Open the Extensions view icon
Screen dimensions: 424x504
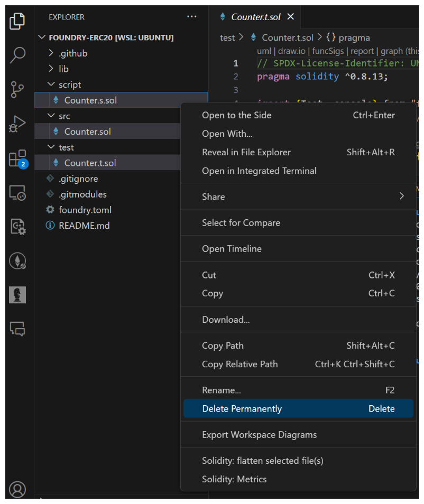(x=17, y=158)
